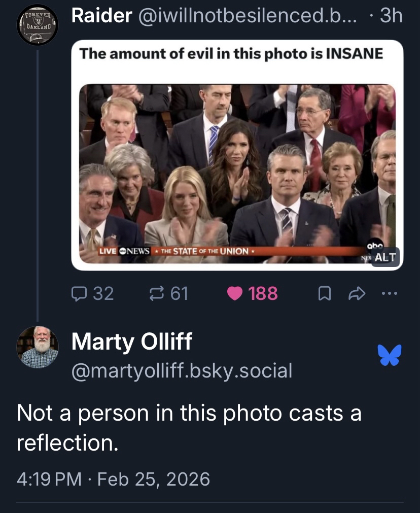Tap Marty Olliff display name
The image size is (420, 513).
(x=131, y=341)
